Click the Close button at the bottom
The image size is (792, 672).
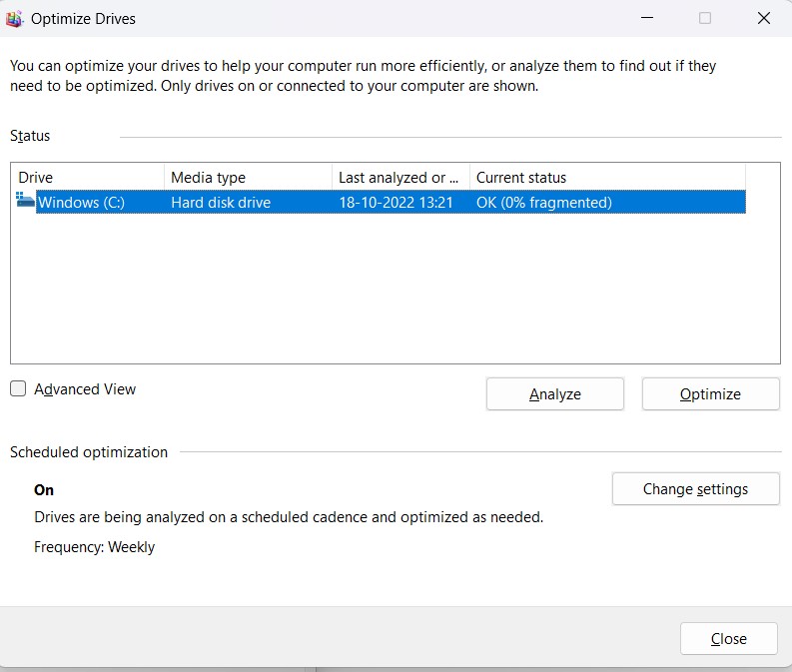click(x=728, y=639)
